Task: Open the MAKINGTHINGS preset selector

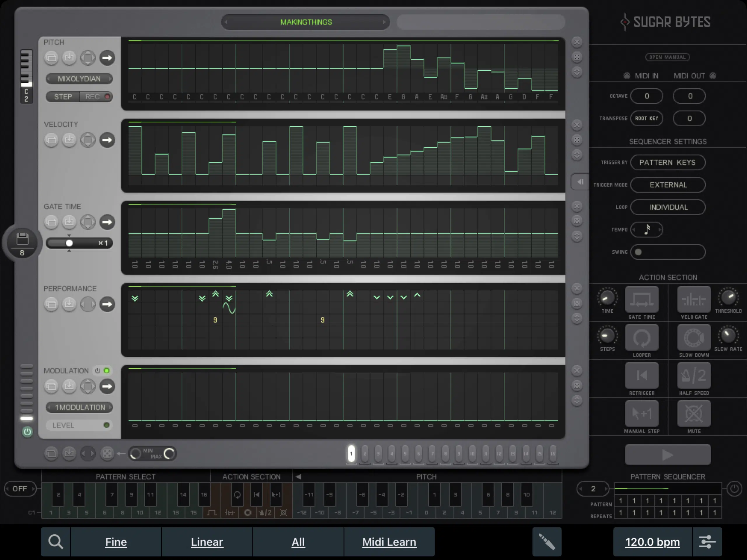Action: tap(306, 22)
